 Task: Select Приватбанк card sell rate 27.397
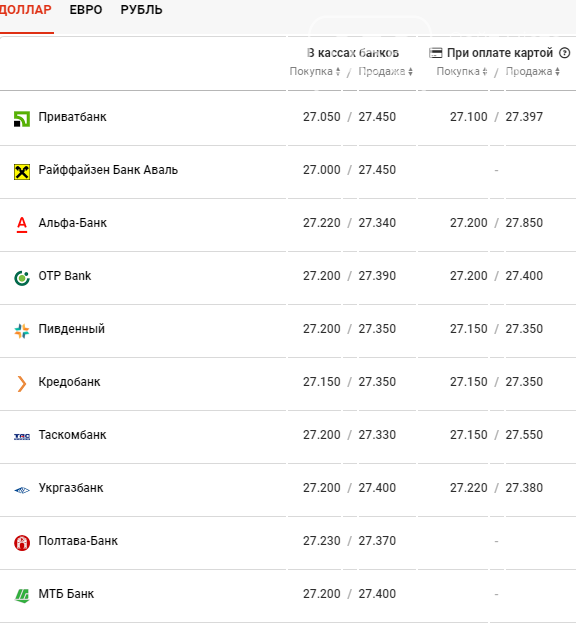click(x=524, y=117)
